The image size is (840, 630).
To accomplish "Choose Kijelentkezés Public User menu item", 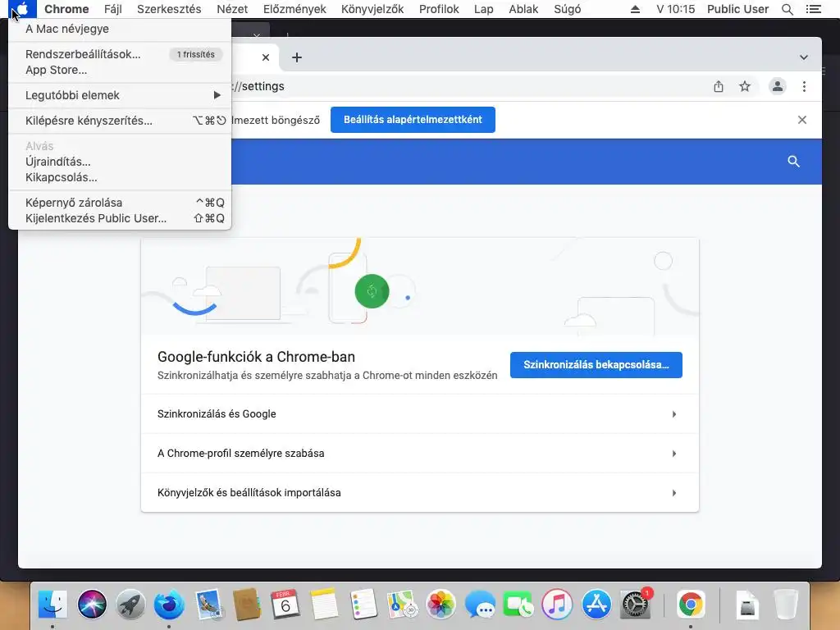I will click(x=120, y=218).
